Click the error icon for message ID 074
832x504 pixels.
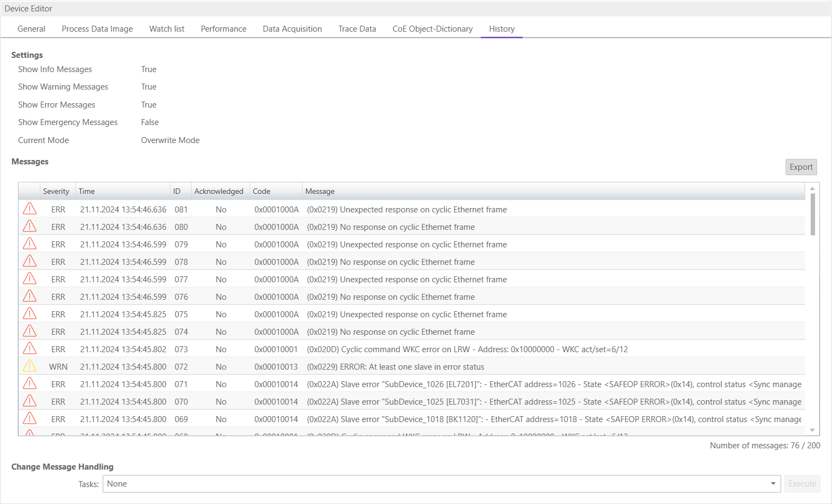[x=29, y=331]
